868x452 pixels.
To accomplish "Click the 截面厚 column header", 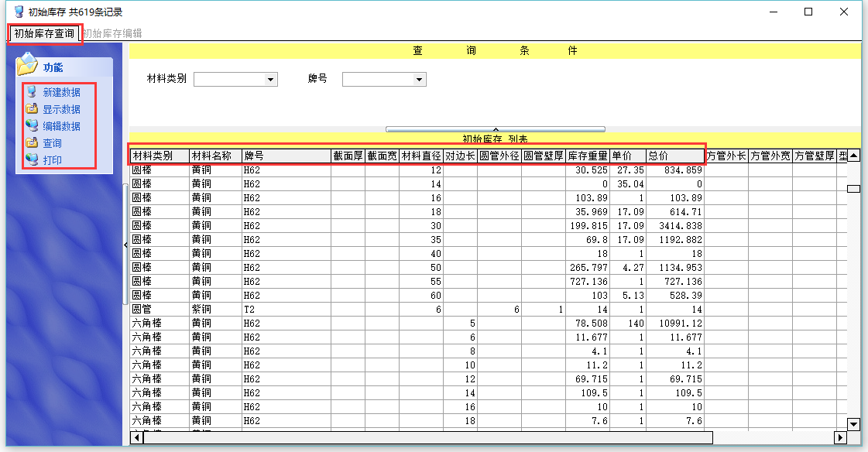I will [348, 156].
